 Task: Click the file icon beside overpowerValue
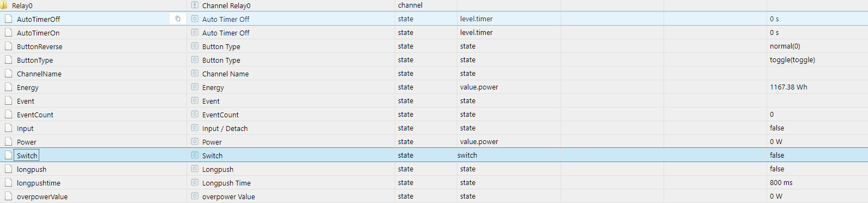[8, 196]
